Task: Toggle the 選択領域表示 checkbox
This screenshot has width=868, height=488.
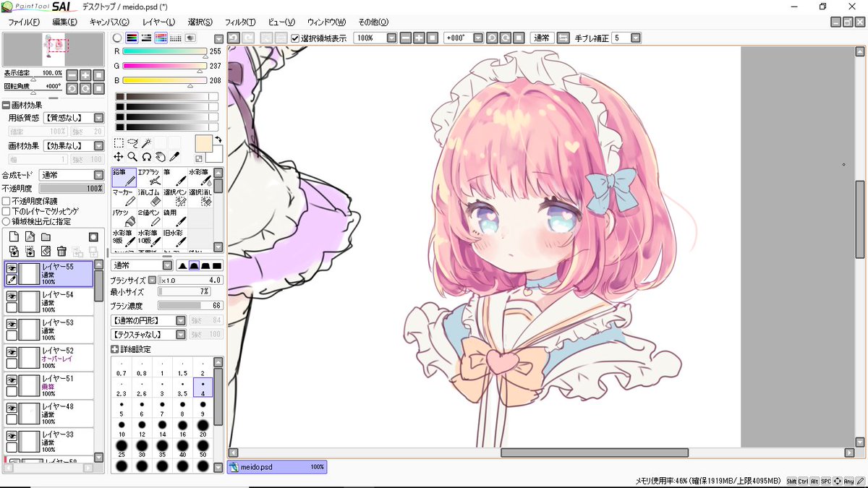Action: pos(295,38)
